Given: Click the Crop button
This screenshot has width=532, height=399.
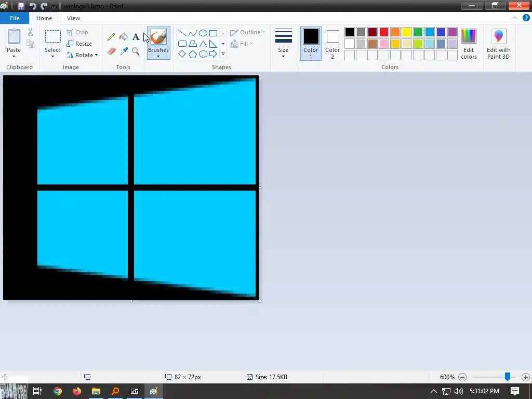Looking at the screenshot, I should point(77,32).
